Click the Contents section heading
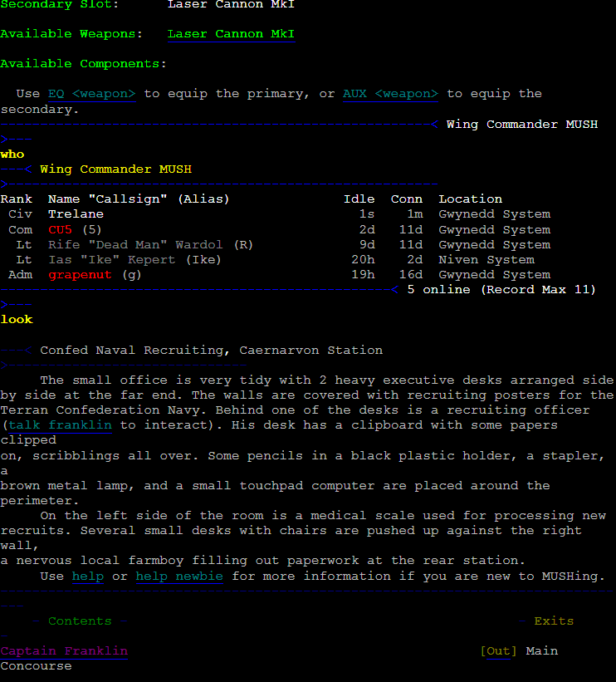The width and height of the screenshot is (616, 682). tap(80, 621)
